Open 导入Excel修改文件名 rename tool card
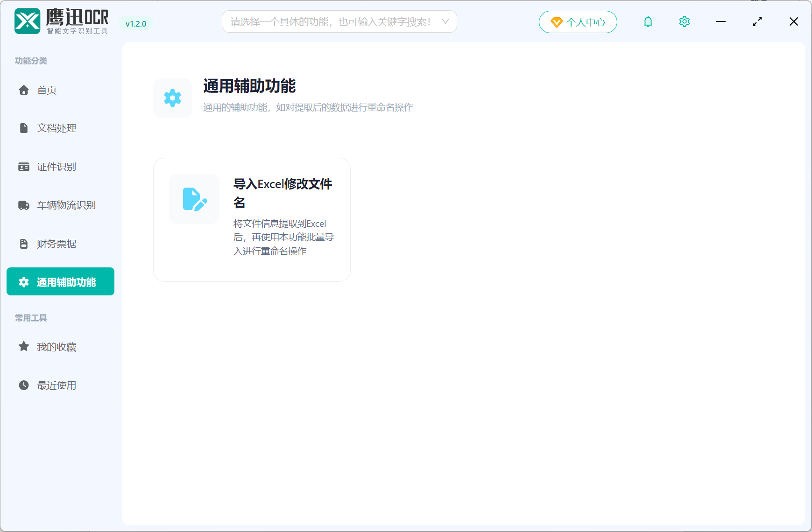The image size is (812, 532). pyautogui.click(x=251, y=219)
